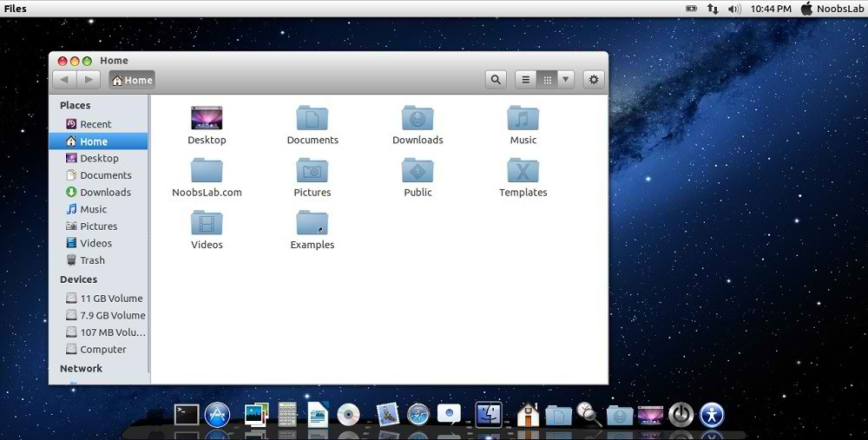Click the volume icon in top bar
Viewport: 868px width, 440px height.
click(x=734, y=9)
